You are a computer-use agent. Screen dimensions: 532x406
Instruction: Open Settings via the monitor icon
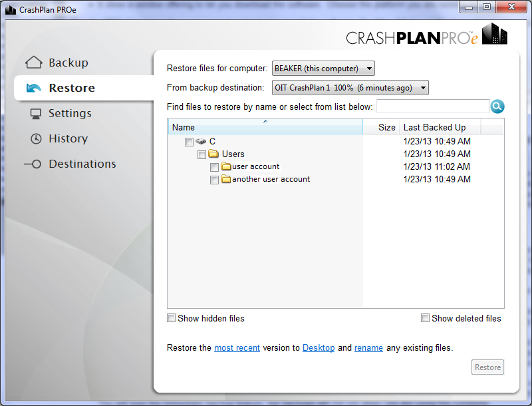[37, 113]
